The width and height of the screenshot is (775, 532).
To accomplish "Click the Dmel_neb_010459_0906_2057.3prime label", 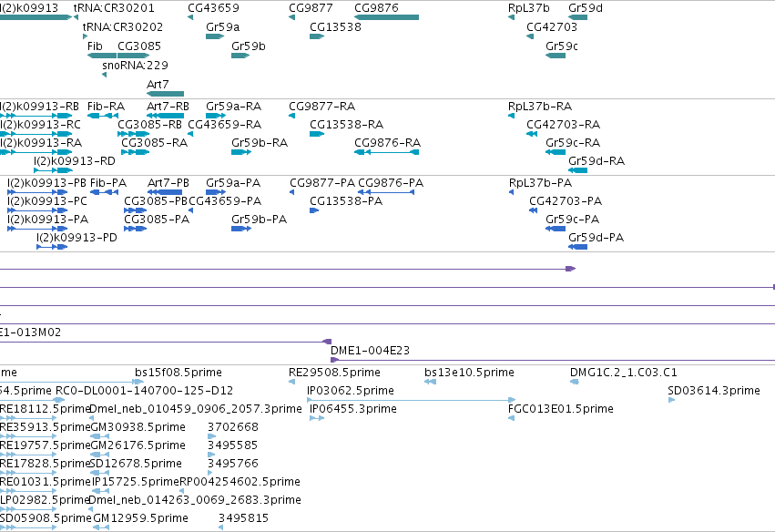I will point(196,409).
